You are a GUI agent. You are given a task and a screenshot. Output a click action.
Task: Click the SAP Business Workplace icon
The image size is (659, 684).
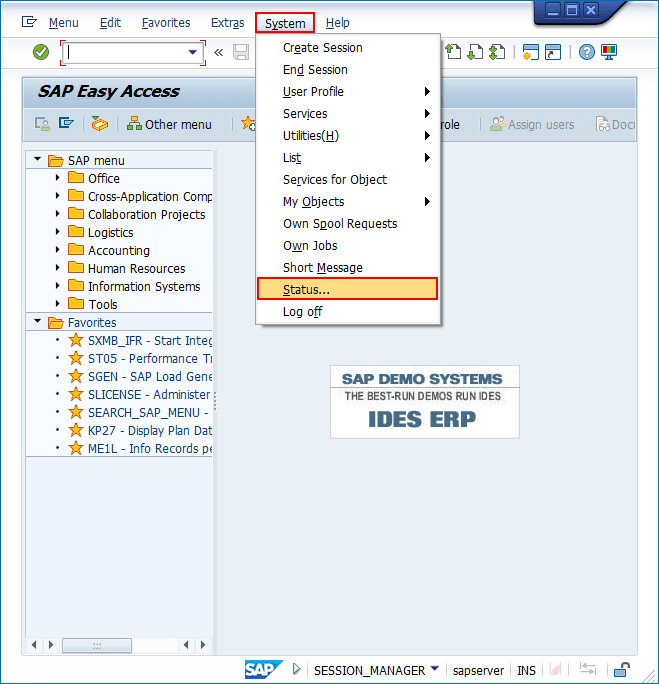[x=99, y=124]
